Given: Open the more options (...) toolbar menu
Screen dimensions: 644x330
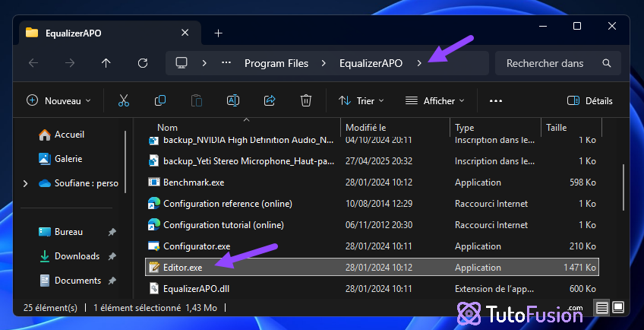Looking at the screenshot, I should tap(496, 100).
